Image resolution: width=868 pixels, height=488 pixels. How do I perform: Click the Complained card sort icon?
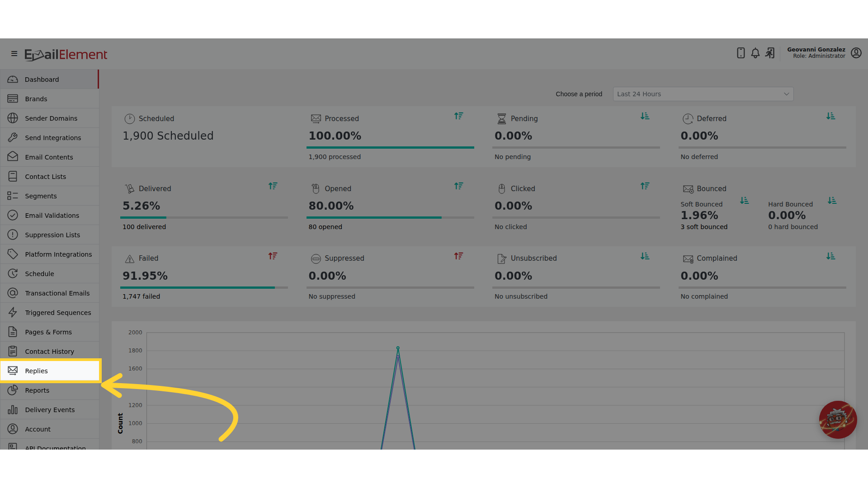coord(831,256)
